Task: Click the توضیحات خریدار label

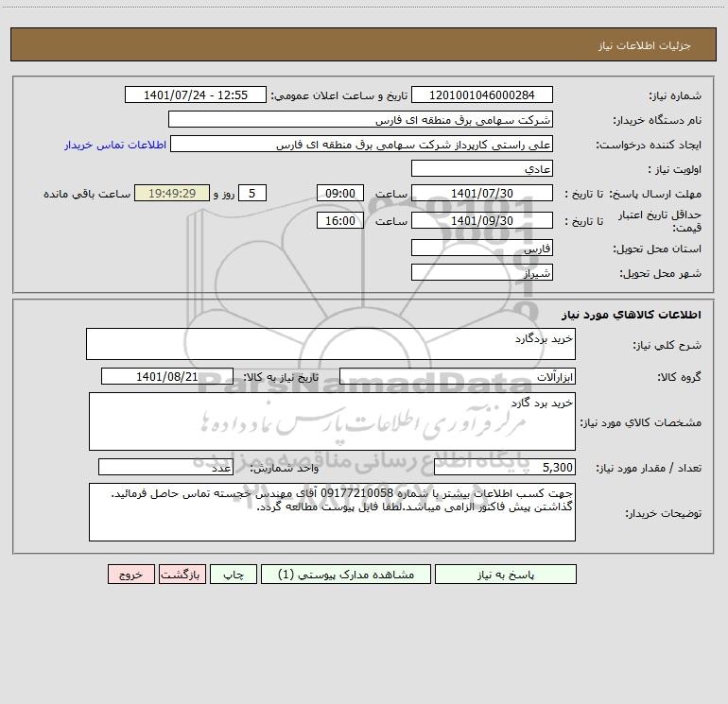Action: click(x=664, y=513)
